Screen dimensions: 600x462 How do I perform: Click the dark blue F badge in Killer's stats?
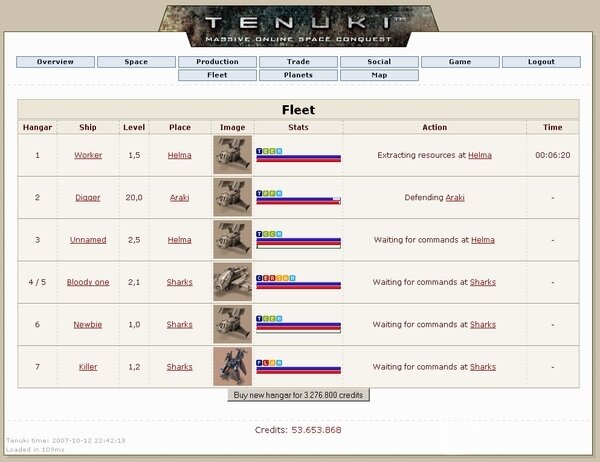tap(259, 363)
